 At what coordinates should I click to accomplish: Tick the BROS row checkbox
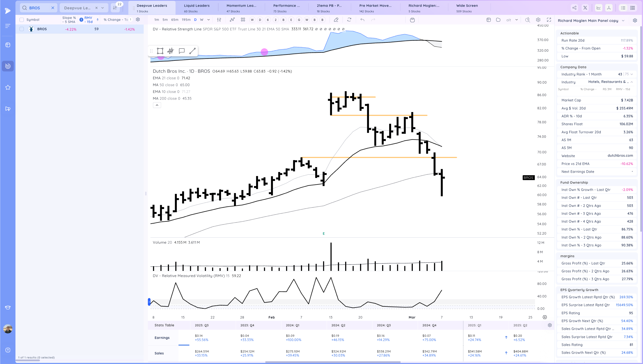(x=22, y=29)
